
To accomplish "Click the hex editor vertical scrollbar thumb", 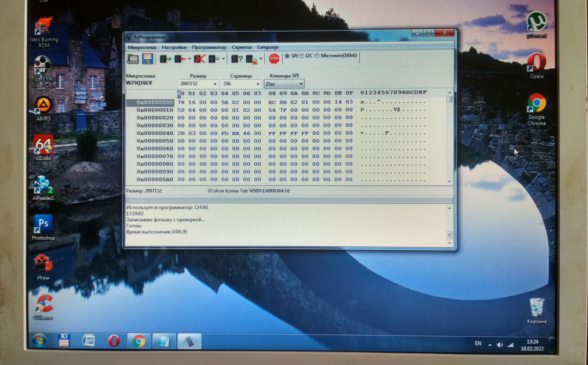I will coord(449,99).
